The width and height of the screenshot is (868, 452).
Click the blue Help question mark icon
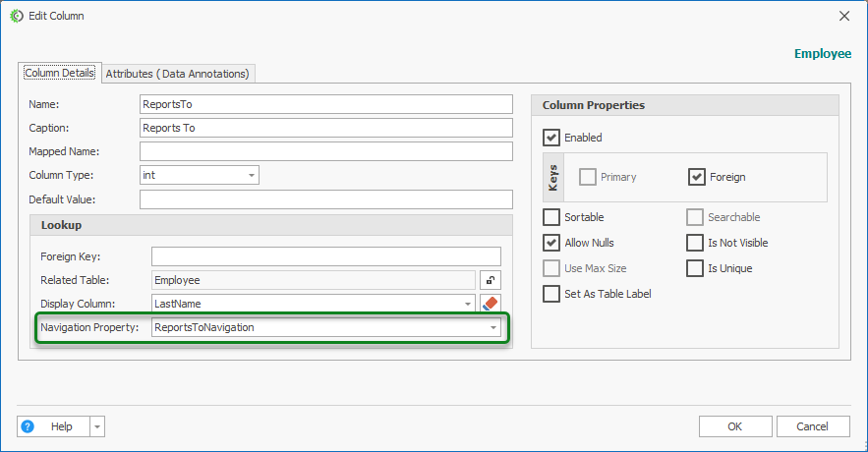(x=28, y=426)
